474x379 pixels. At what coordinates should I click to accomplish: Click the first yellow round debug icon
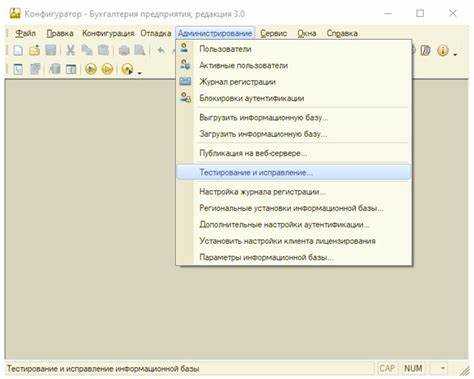point(91,69)
